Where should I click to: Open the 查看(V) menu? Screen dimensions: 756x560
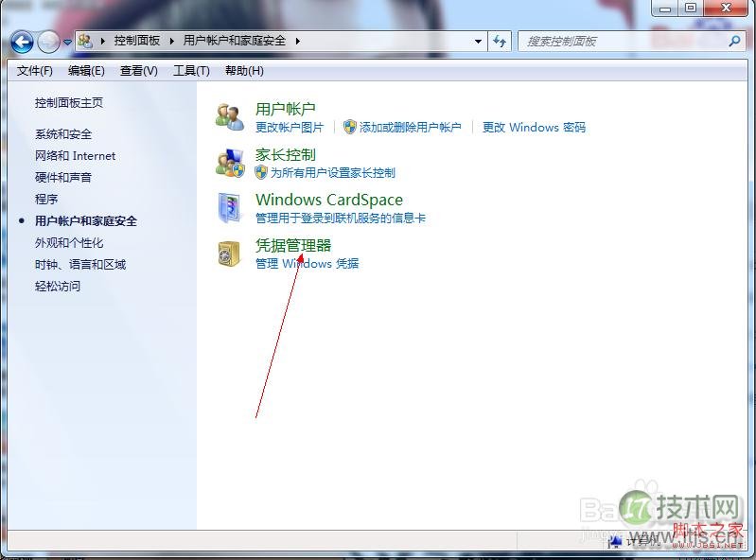[139, 71]
